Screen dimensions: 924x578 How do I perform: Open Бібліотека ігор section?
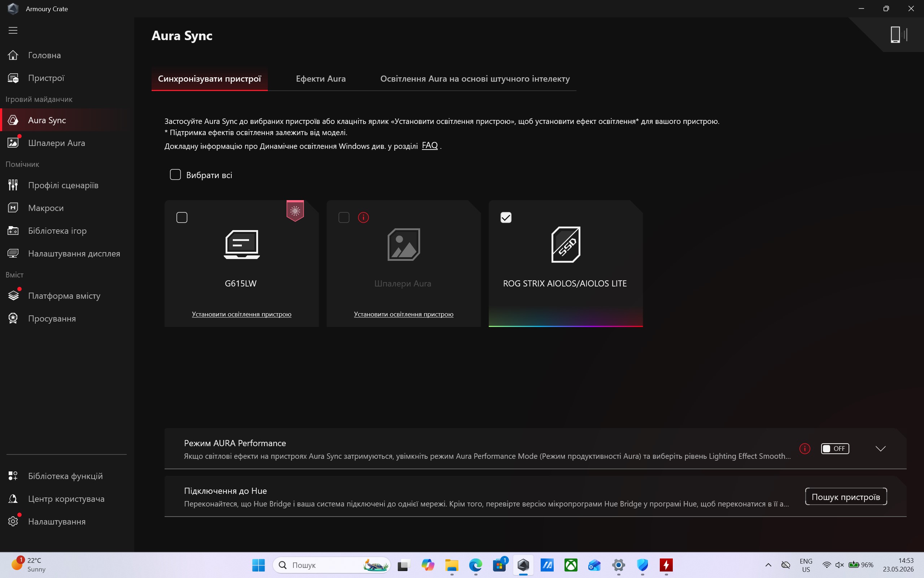[x=67, y=230]
